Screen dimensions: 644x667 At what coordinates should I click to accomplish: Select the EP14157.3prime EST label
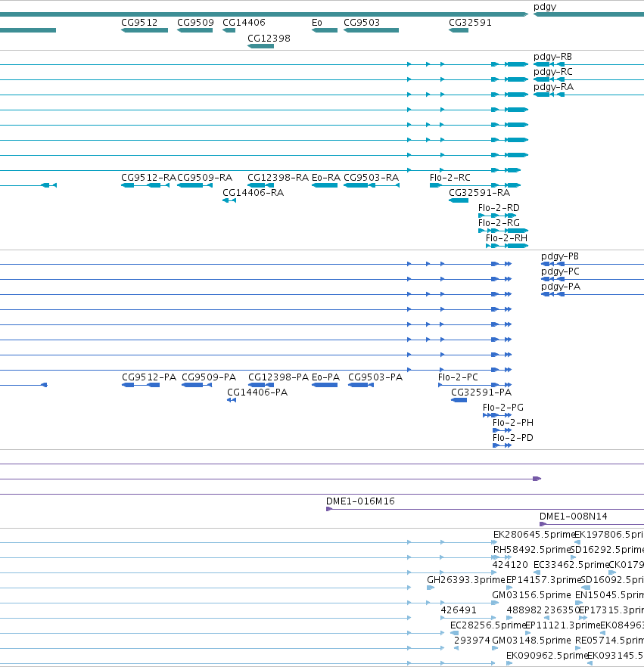(x=543, y=580)
